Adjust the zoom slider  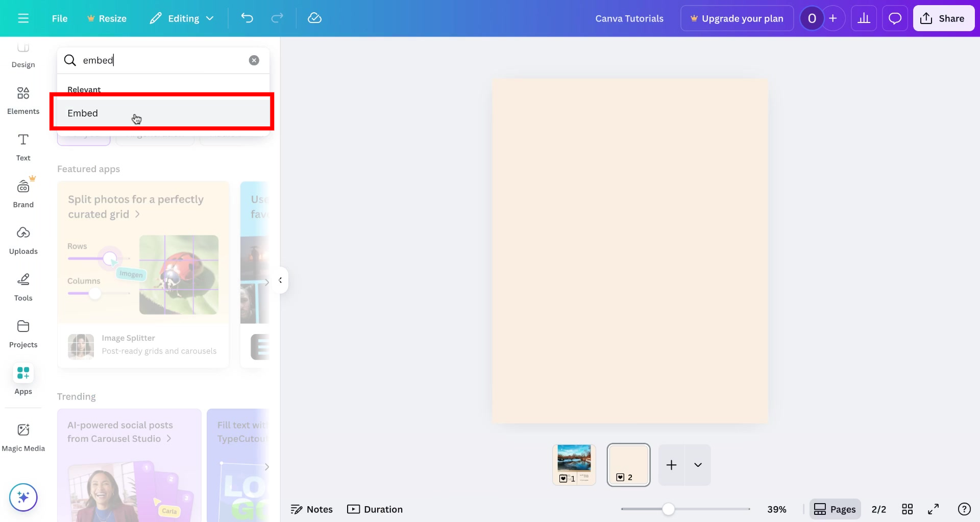[669, 509]
